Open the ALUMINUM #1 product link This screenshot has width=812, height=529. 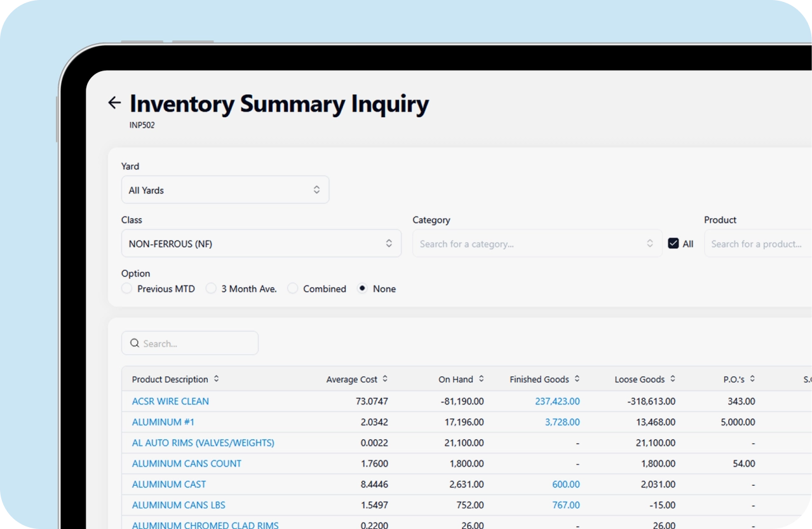pos(163,422)
